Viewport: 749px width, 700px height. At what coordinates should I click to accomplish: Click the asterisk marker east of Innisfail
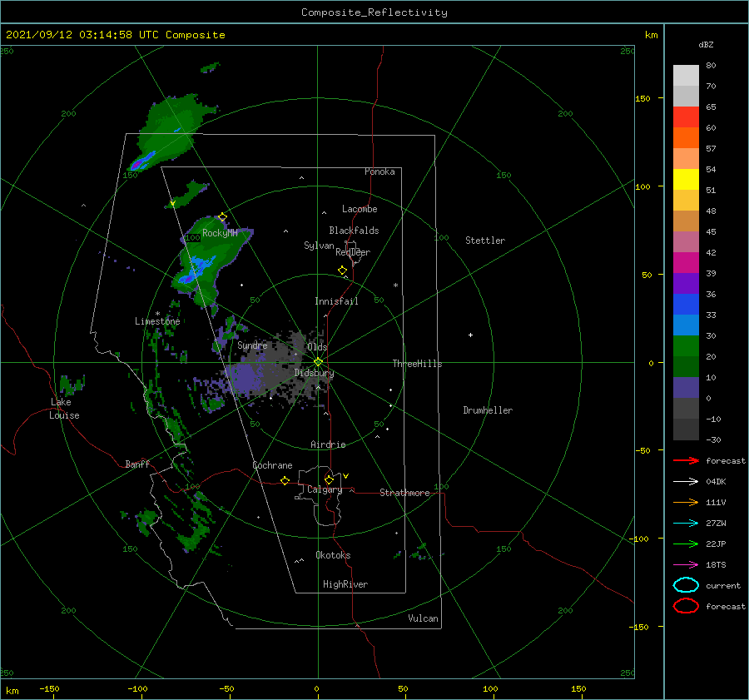pyautogui.click(x=395, y=285)
